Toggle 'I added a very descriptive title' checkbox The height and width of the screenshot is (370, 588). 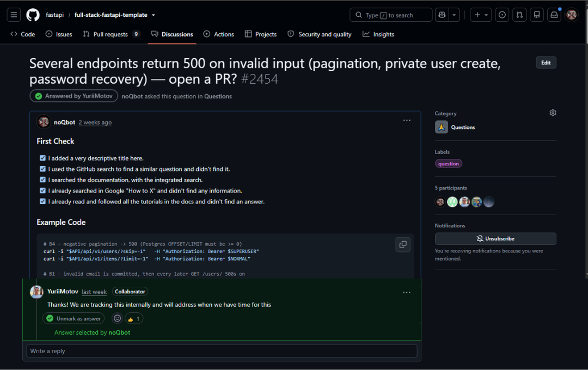click(x=43, y=158)
